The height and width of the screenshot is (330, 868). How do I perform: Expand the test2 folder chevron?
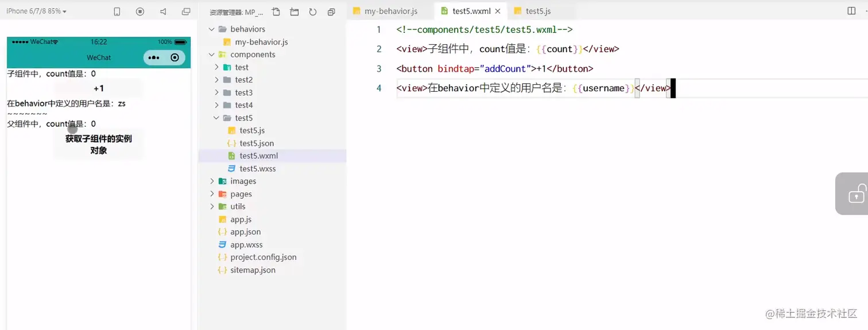[216, 80]
